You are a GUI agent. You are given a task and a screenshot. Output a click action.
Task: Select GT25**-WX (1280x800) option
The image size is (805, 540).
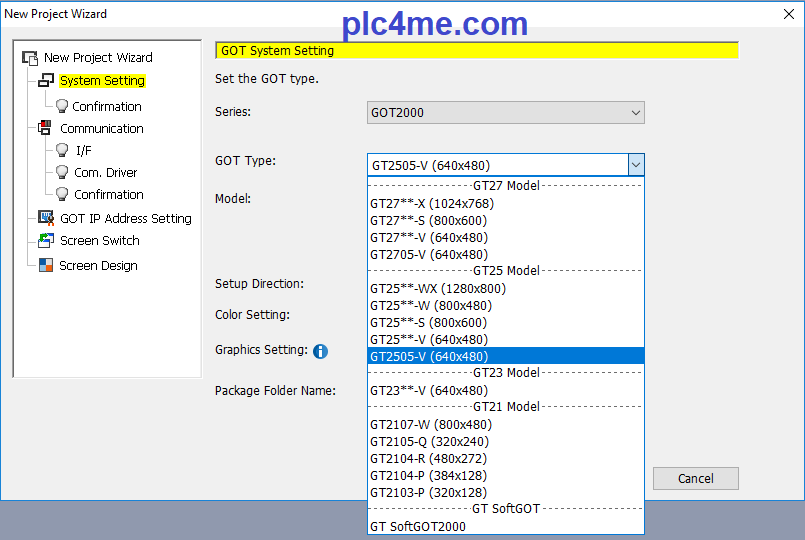(x=437, y=289)
